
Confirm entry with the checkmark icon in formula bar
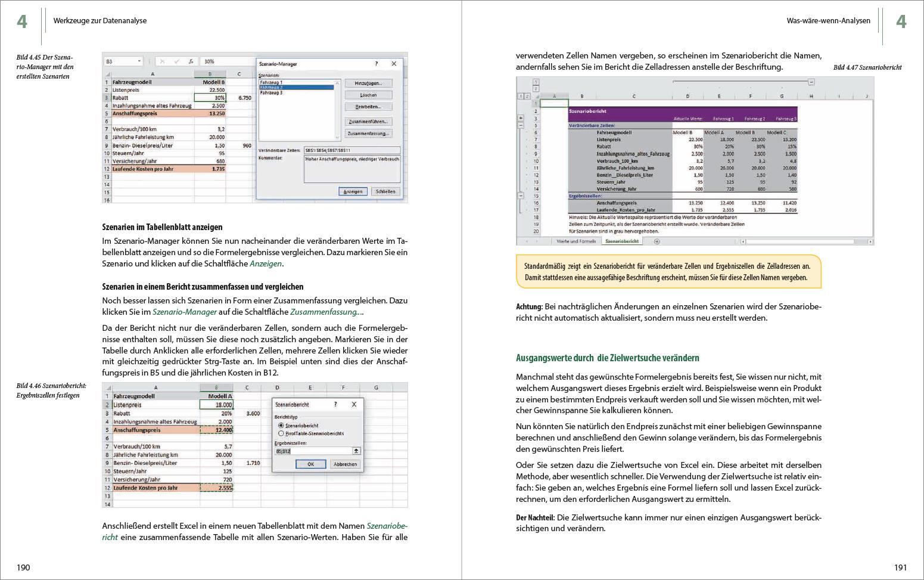[177, 61]
